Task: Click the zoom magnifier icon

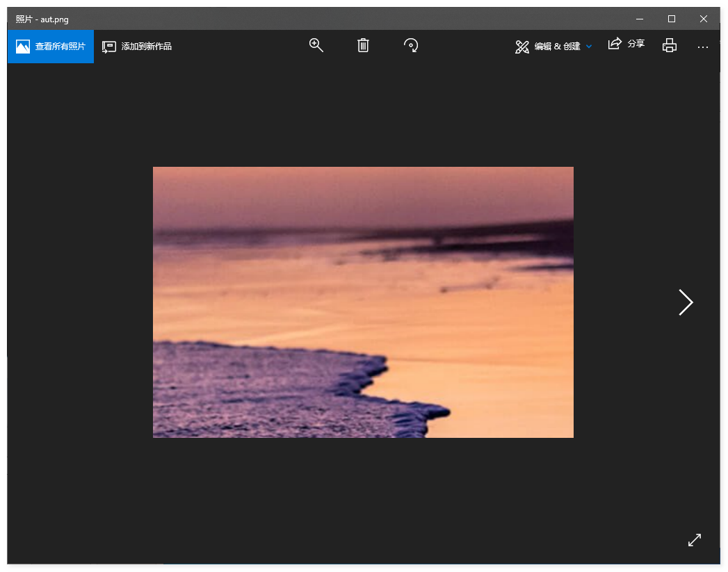Action: pyautogui.click(x=316, y=45)
